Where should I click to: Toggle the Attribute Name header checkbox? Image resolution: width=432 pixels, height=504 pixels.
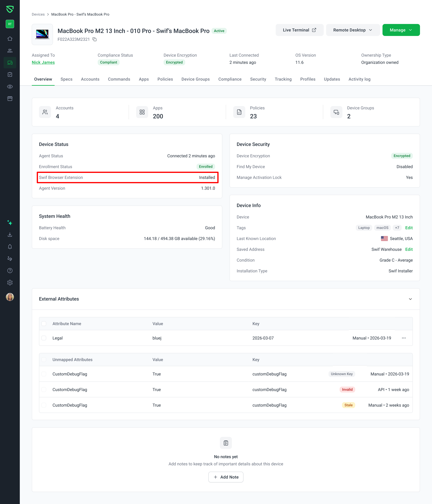point(44,324)
